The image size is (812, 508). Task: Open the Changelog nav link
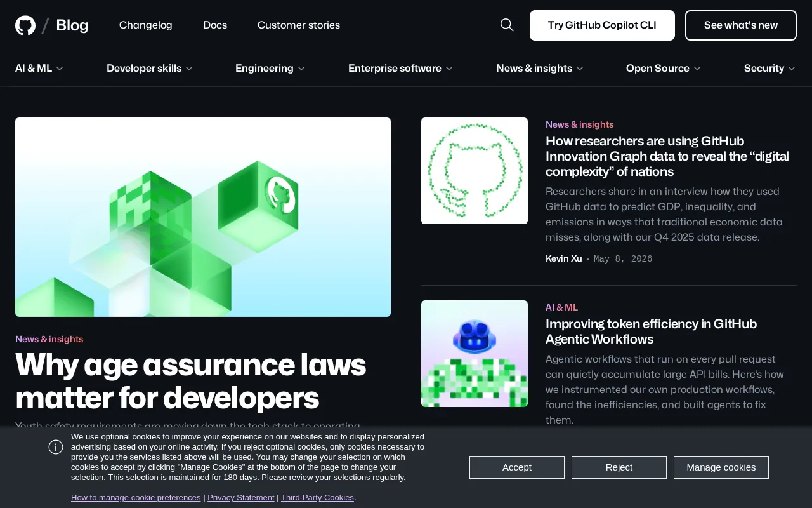click(x=146, y=25)
